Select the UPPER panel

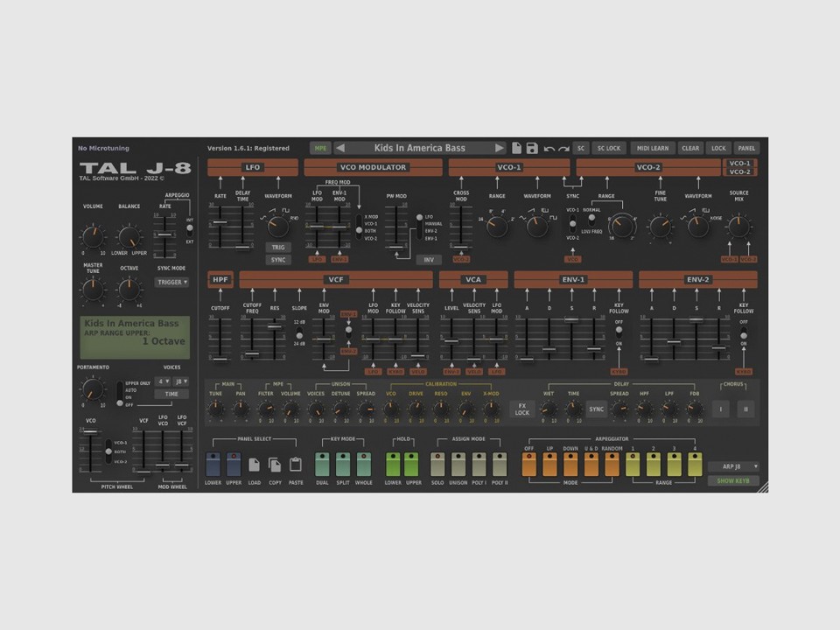pos(234,464)
